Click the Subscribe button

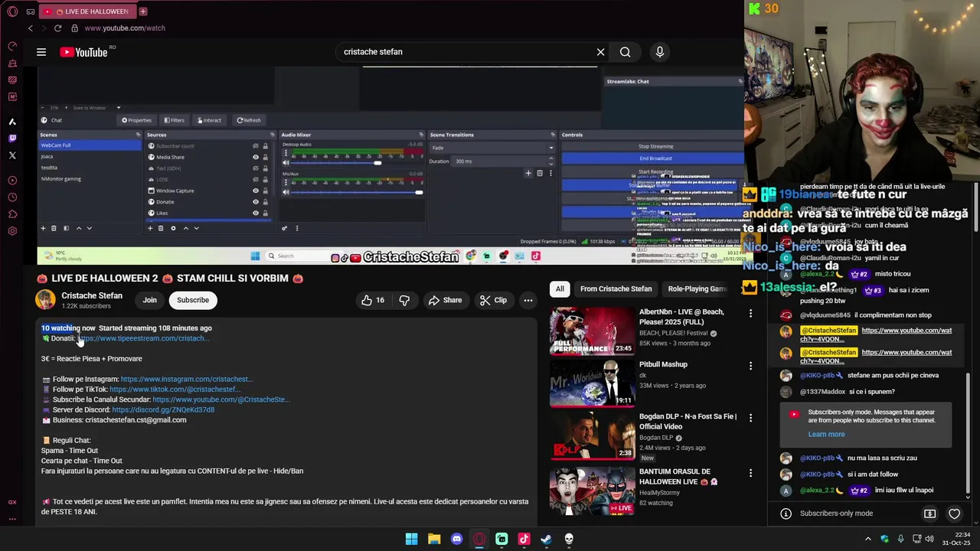click(x=193, y=301)
